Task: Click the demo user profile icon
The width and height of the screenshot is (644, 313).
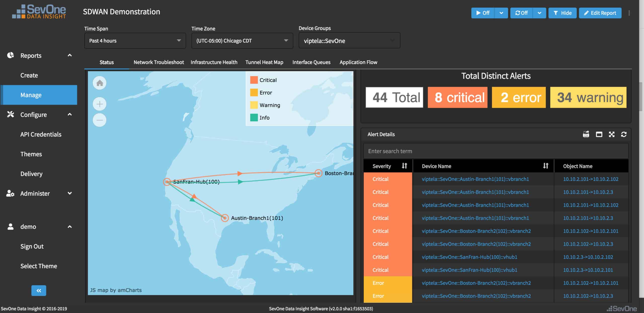Action: [x=10, y=227]
